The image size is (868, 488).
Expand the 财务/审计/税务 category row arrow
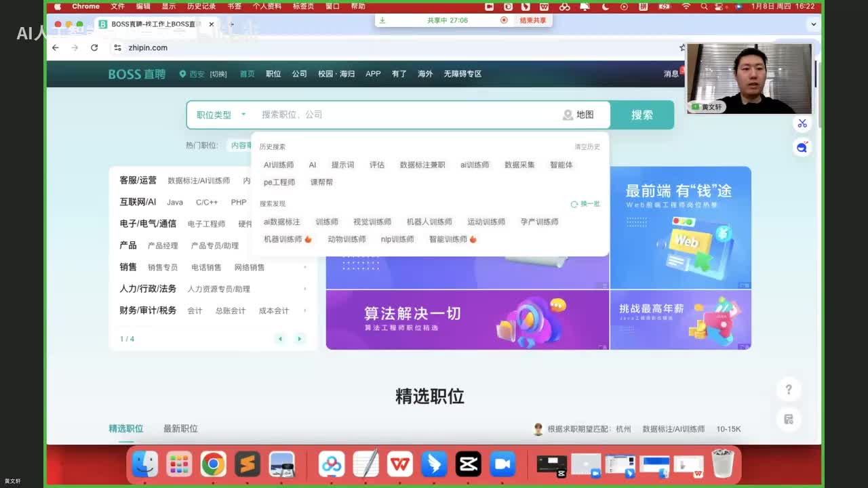pyautogui.click(x=305, y=310)
